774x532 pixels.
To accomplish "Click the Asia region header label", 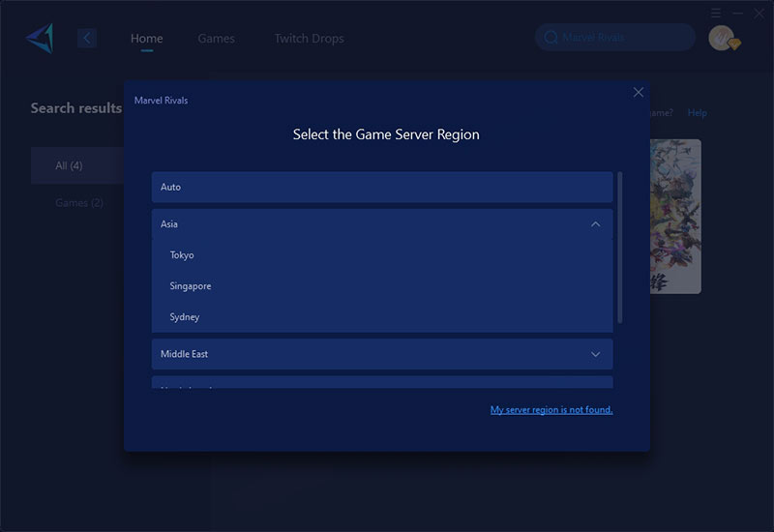I will [168, 224].
